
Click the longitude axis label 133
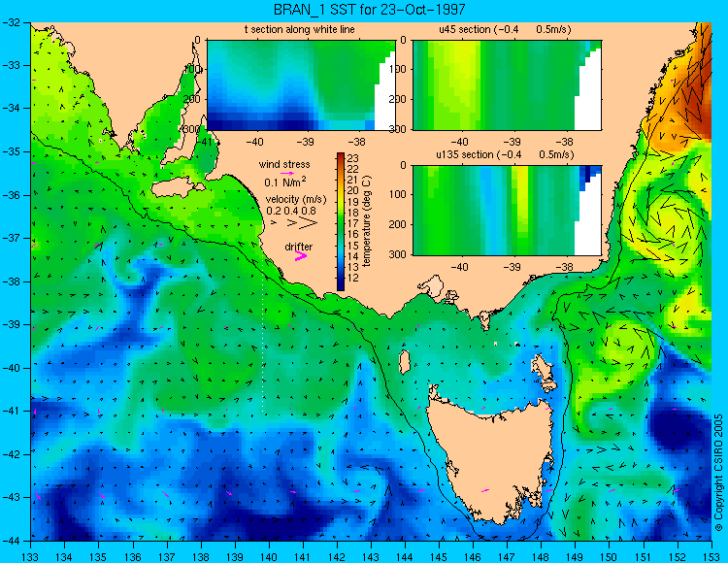[30, 556]
